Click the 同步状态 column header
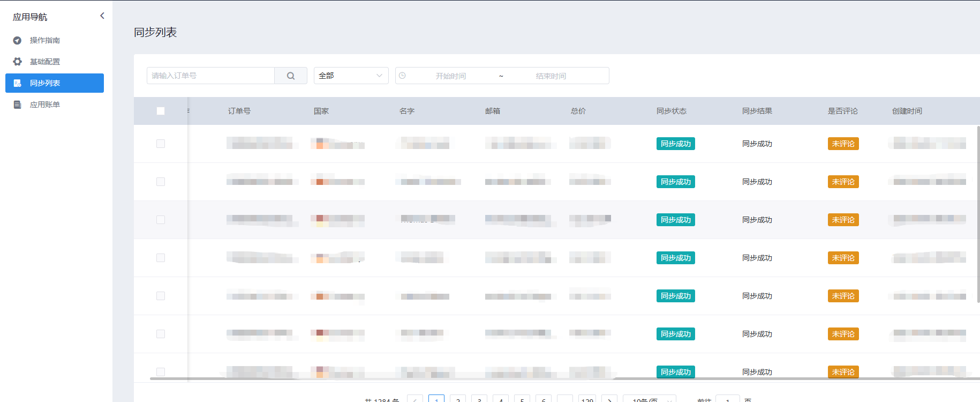The height and width of the screenshot is (402, 980). 672,111
